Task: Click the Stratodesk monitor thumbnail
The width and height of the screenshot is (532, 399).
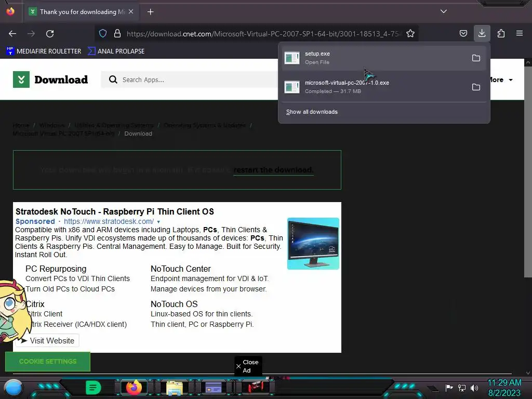Action: pos(313,244)
